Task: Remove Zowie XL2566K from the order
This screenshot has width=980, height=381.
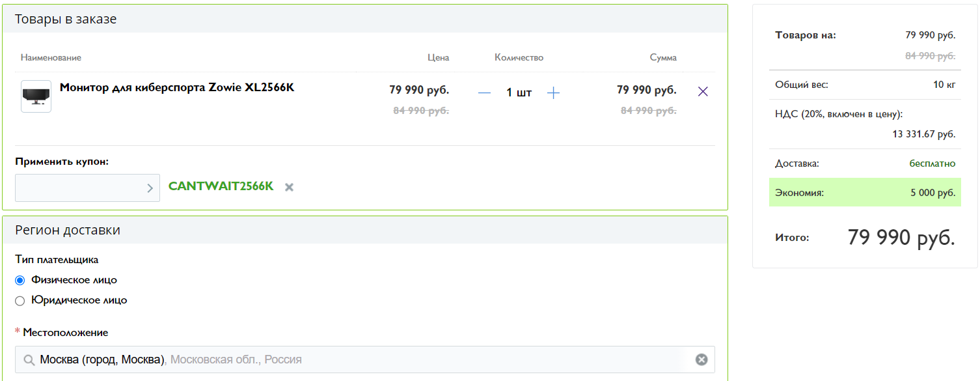Action: pyautogui.click(x=703, y=92)
